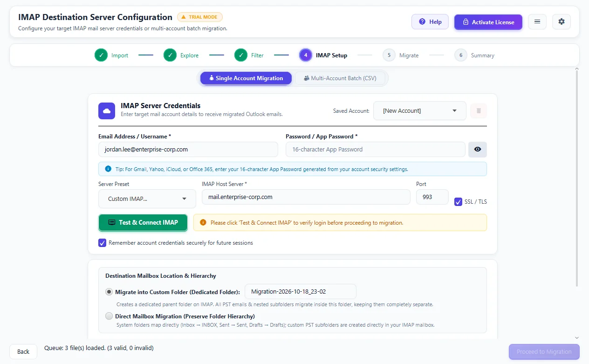
Task: Open settings via gear icon
Action: click(x=562, y=21)
